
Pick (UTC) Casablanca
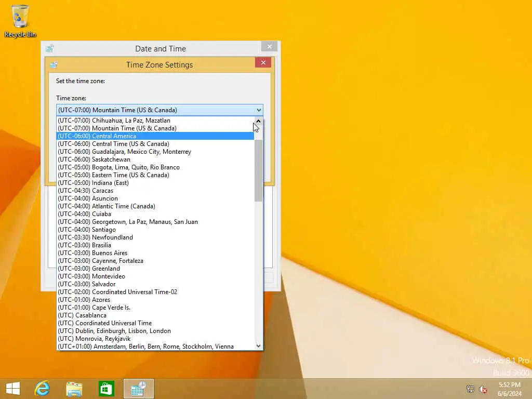point(155,315)
